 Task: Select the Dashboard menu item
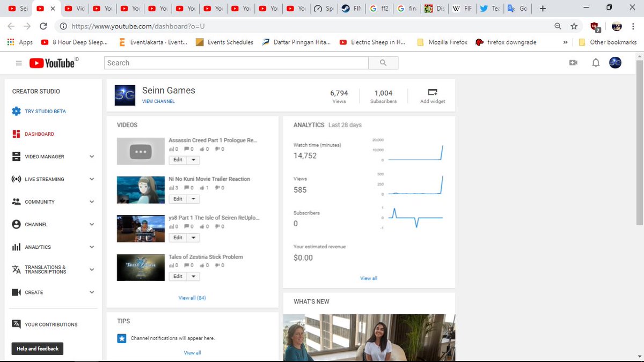click(39, 134)
